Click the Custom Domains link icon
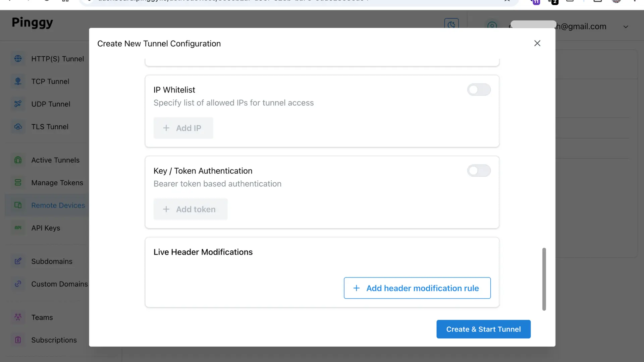644x362 pixels. pos(18,284)
